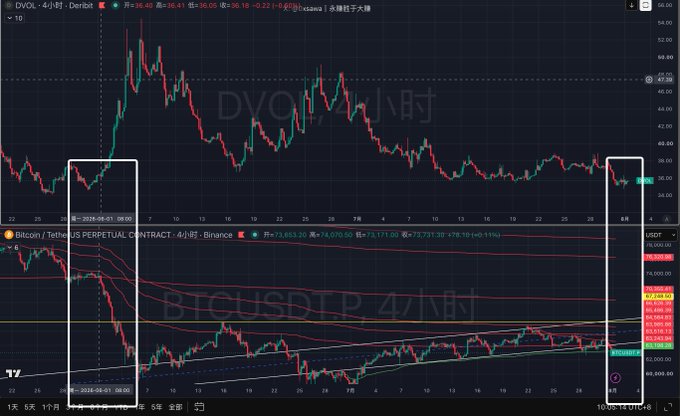The image size is (680, 416).
Task: Click the red 76,320.98 price label
Action: pyautogui.click(x=658, y=257)
